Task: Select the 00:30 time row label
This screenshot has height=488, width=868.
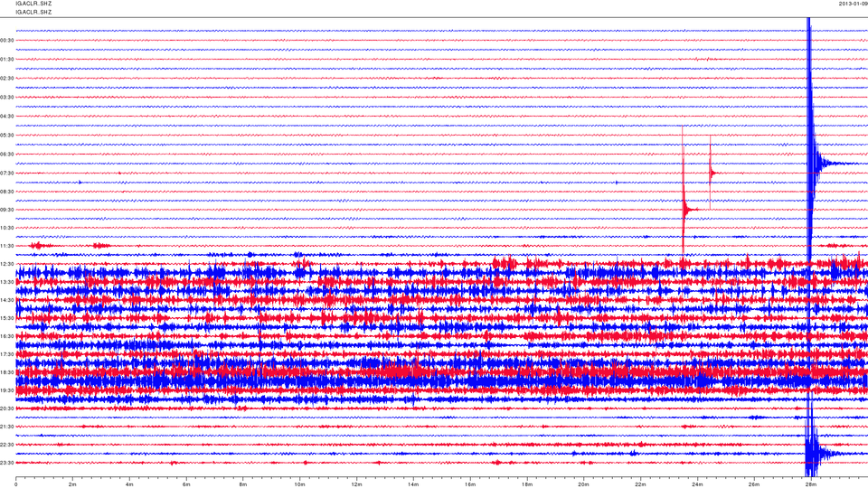Action: (x=6, y=41)
